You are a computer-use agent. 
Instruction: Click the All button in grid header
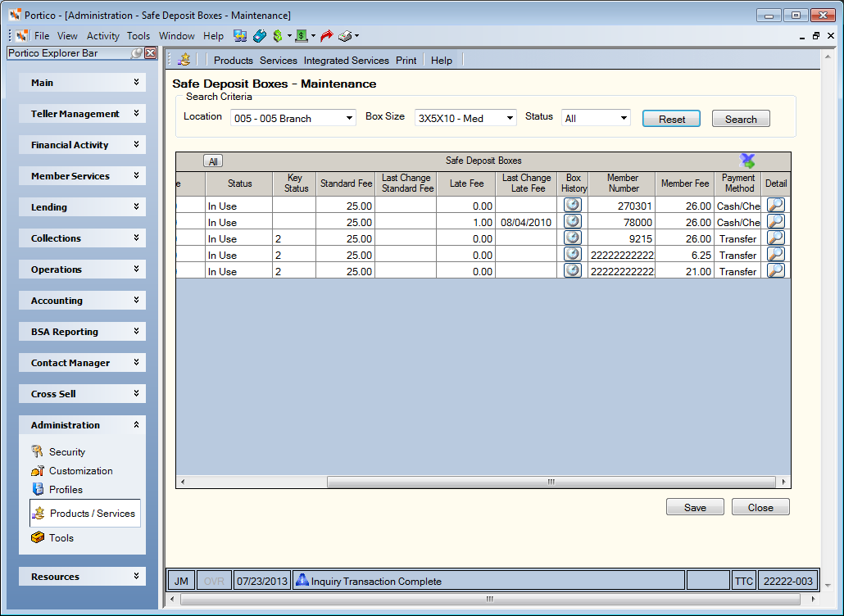(213, 161)
